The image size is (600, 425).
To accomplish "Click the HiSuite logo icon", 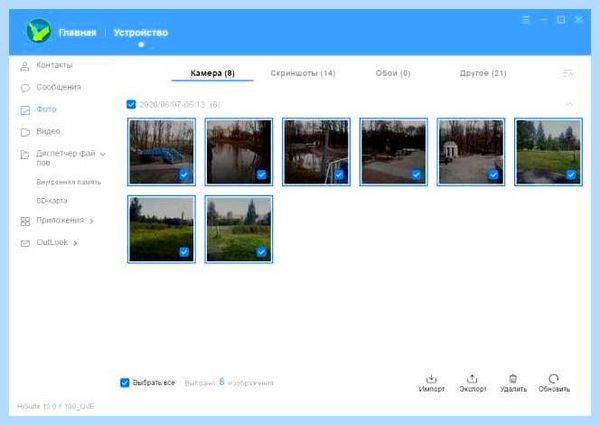I will tap(38, 31).
